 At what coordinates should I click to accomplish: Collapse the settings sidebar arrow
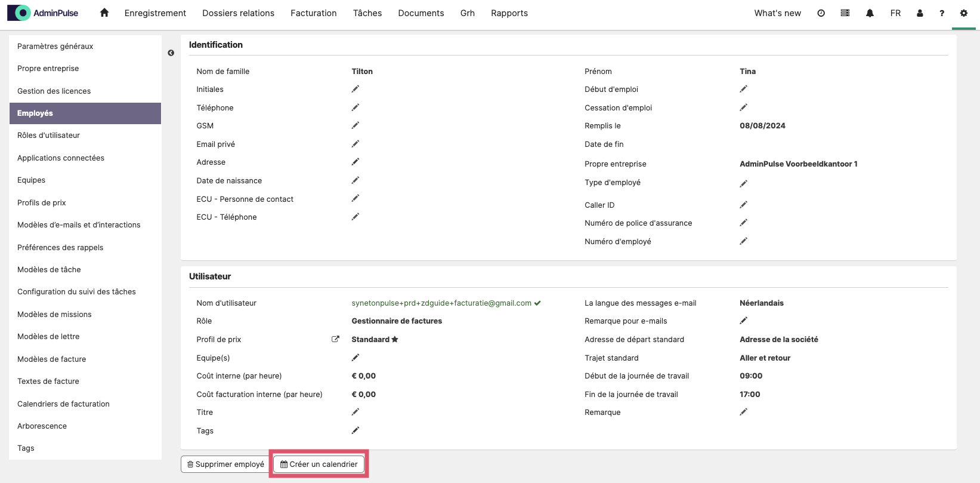[171, 53]
